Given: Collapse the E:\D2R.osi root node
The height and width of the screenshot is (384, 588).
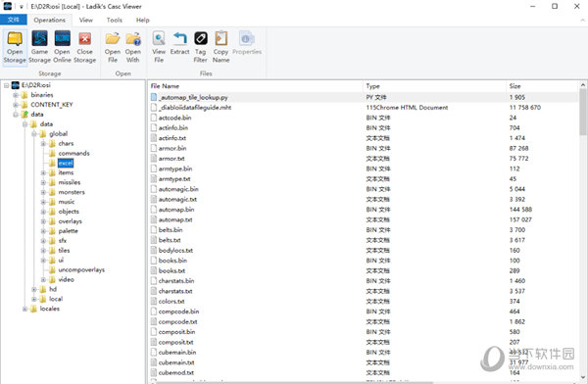Looking at the screenshot, I should tap(7, 85).
